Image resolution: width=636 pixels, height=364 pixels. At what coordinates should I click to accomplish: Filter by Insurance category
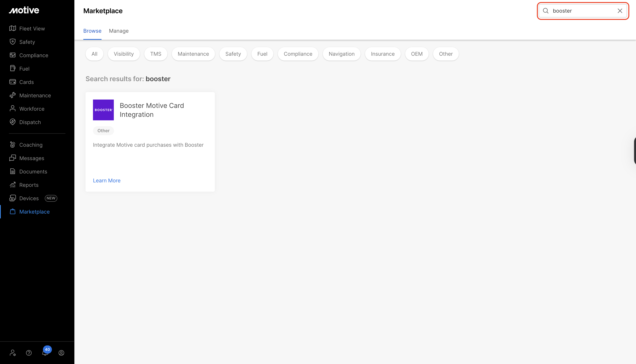click(x=383, y=54)
